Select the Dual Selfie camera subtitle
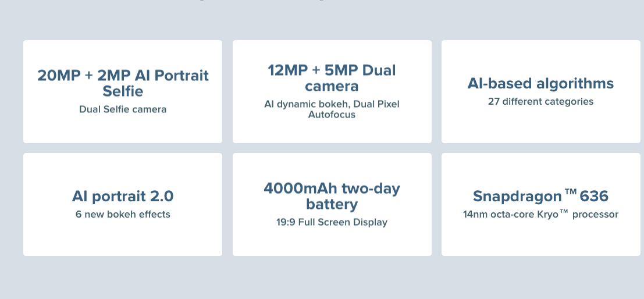The width and height of the screenshot is (644, 299). click(x=123, y=109)
